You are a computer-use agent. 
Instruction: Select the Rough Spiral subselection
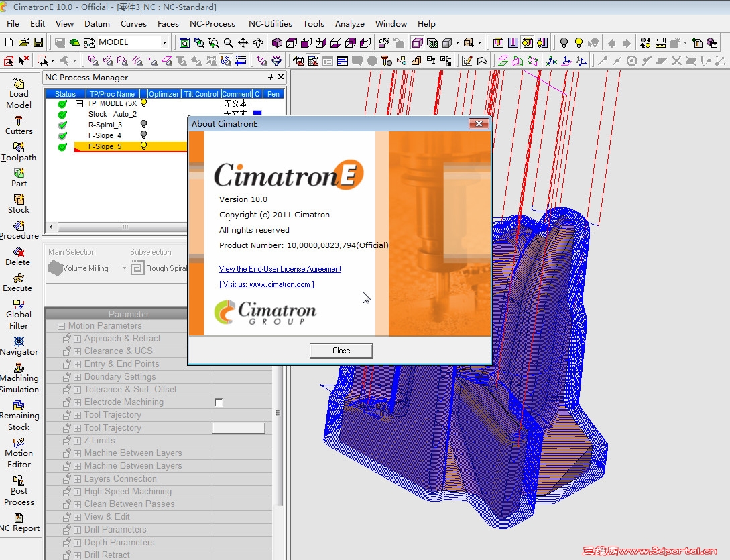pyautogui.click(x=160, y=268)
